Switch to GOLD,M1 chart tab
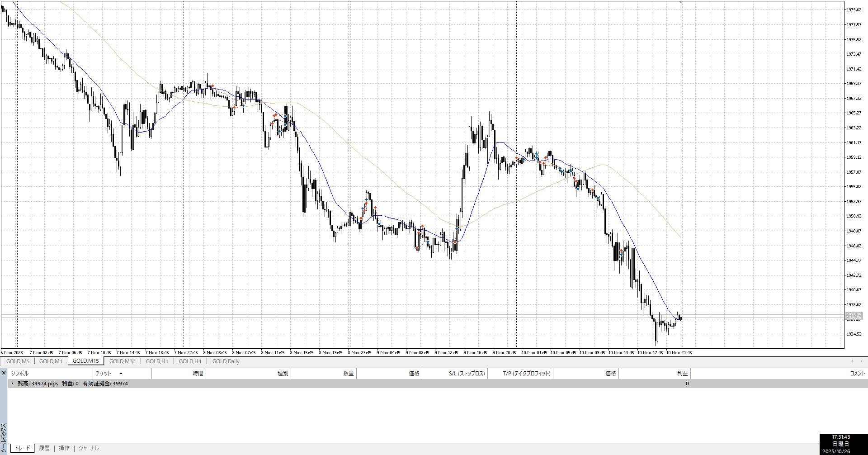 coord(51,361)
